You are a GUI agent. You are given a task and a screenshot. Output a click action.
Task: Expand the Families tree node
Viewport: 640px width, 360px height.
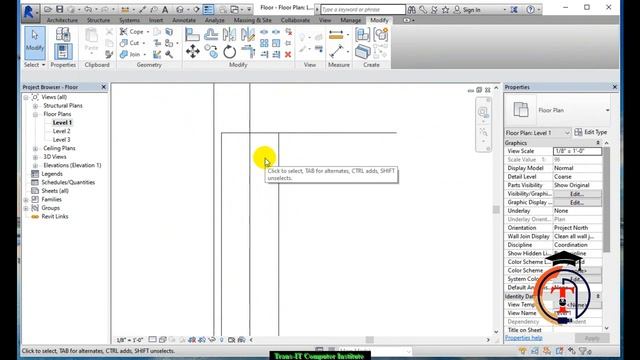(26, 200)
